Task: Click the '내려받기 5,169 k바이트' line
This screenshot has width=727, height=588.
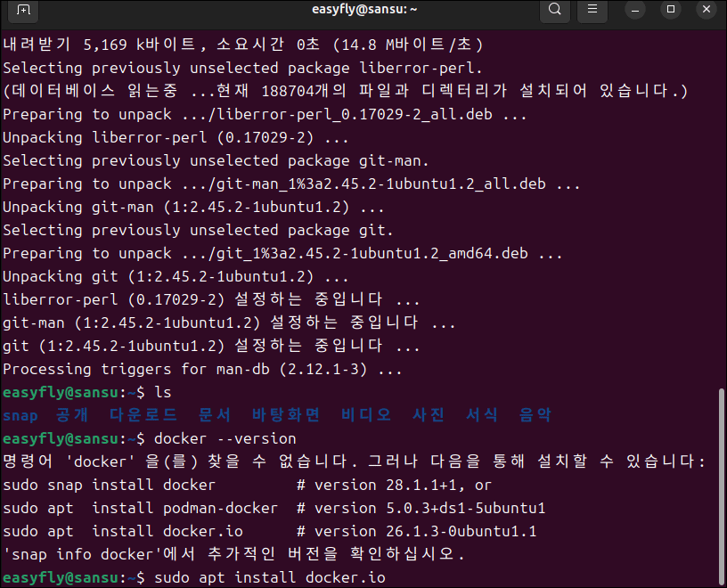Action: click(243, 45)
